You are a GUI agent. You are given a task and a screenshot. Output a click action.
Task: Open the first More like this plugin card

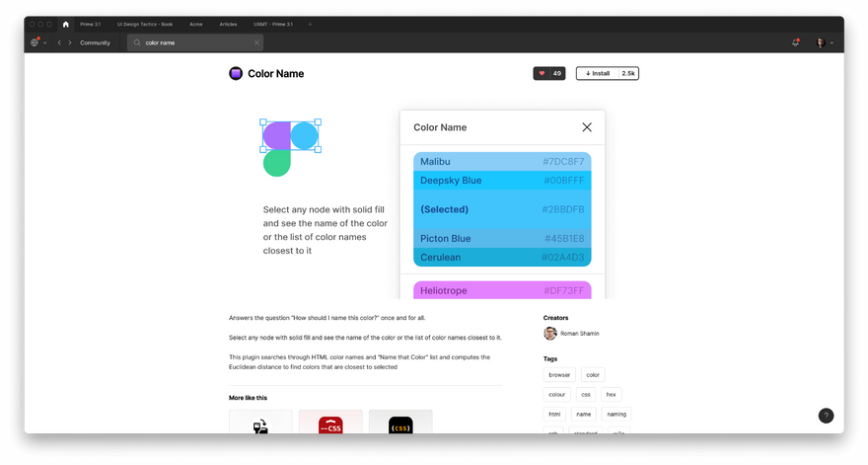point(260,423)
